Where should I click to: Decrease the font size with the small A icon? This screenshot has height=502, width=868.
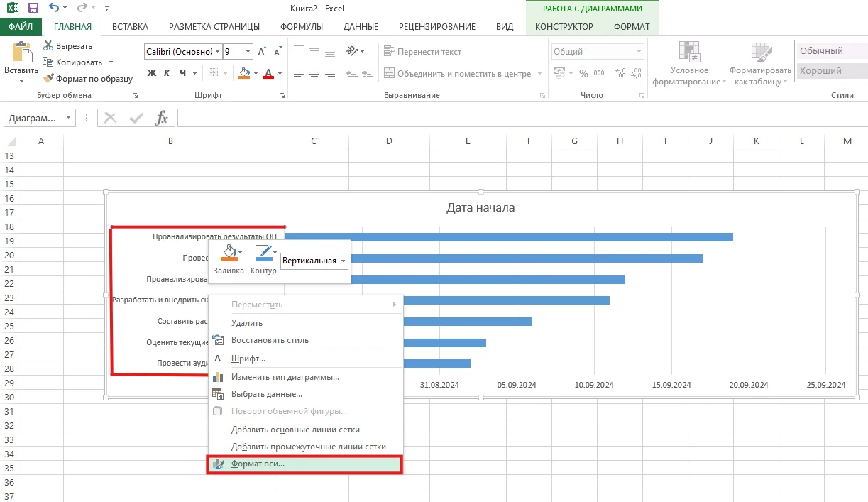pos(277,52)
